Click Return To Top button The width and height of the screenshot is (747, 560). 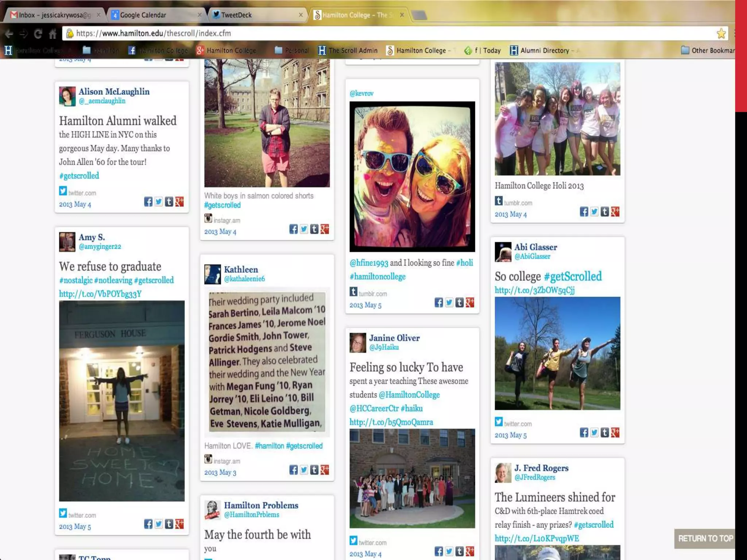click(x=705, y=538)
